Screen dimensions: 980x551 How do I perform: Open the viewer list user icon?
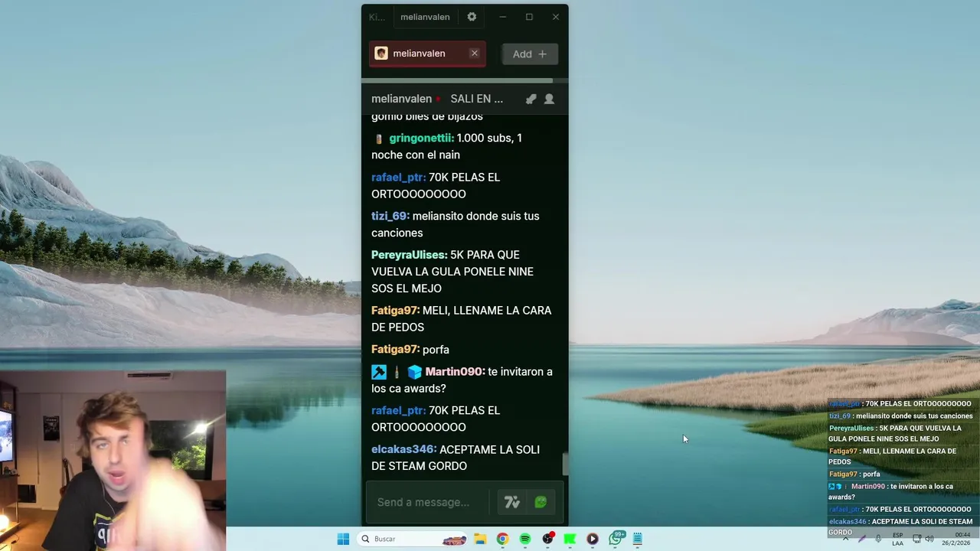coord(549,99)
